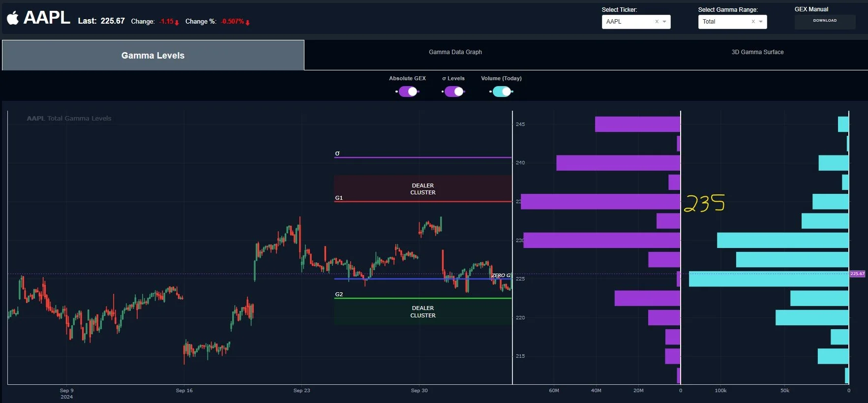This screenshot has height=403, width=868.
Task: Click the 225.67 current price label
Action: [x=857, y=274]
